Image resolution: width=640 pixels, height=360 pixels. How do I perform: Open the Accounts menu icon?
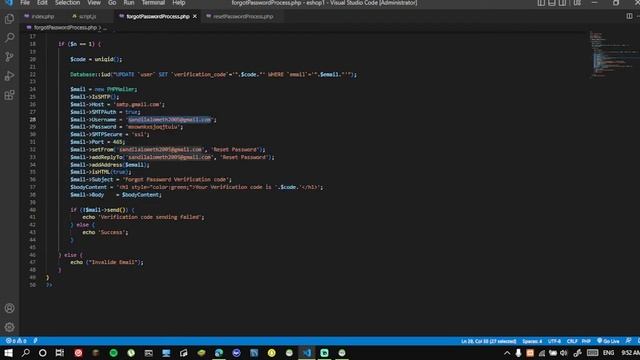point(9,308)
